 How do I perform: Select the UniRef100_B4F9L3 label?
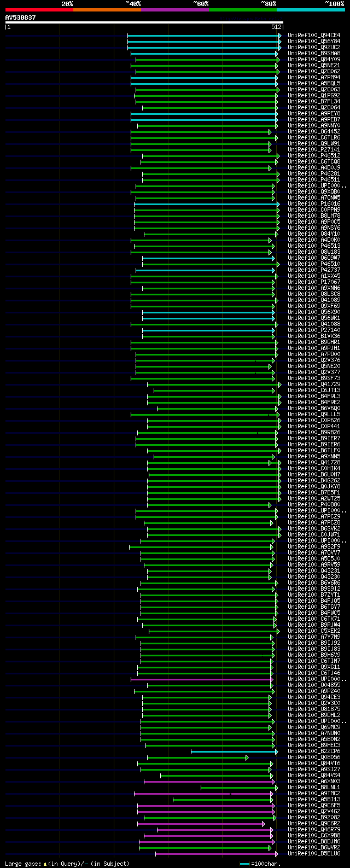point(314,396)
